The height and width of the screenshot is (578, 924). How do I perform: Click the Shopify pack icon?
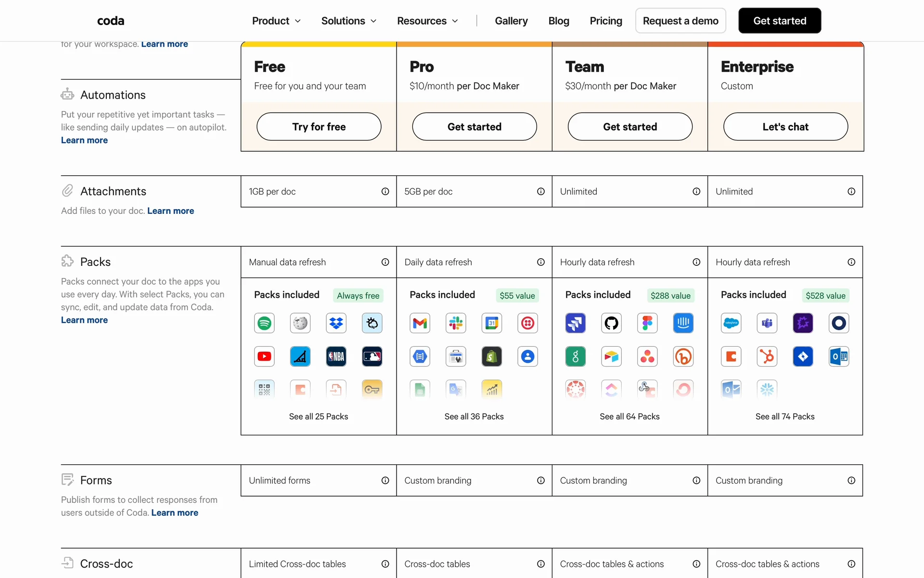491,356
